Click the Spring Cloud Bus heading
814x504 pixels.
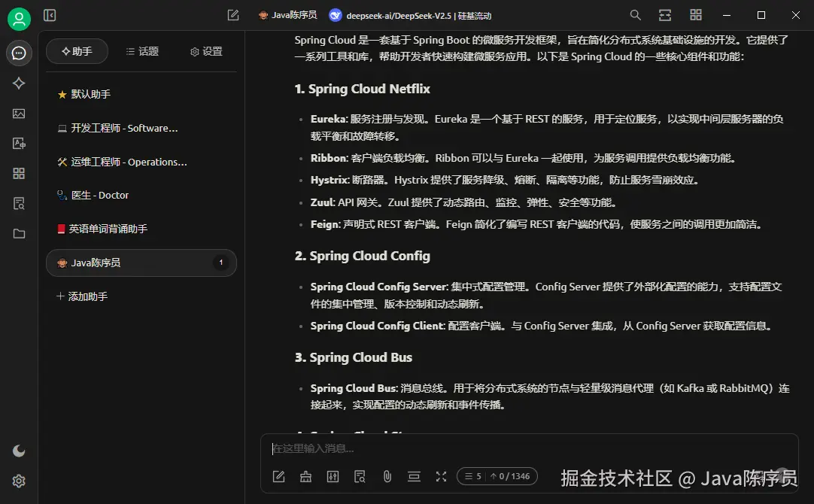(354, 357)
